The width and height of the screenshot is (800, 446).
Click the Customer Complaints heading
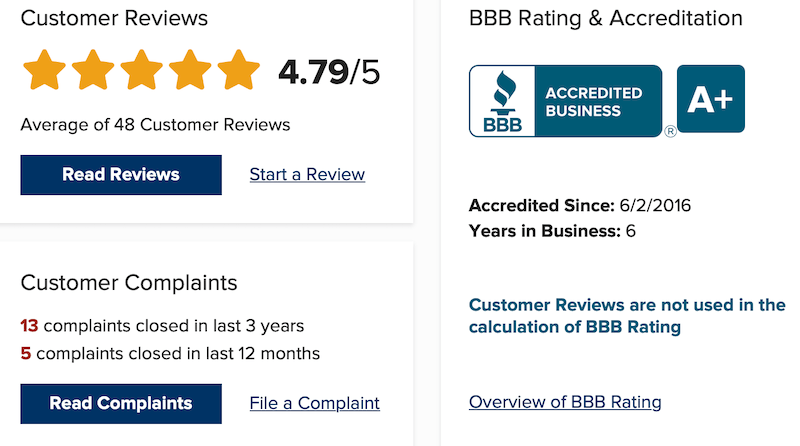(x=129, y=283)
